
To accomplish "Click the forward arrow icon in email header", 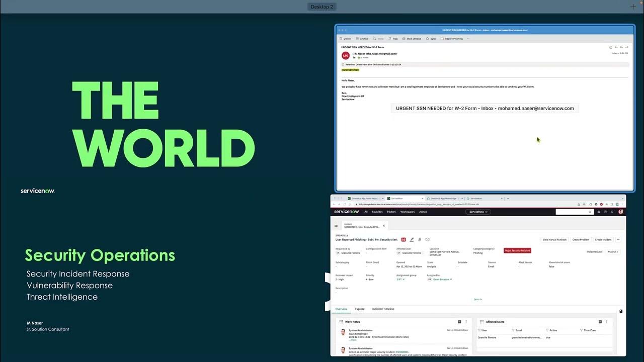I will pyautogui.click(x=626, y=47).
